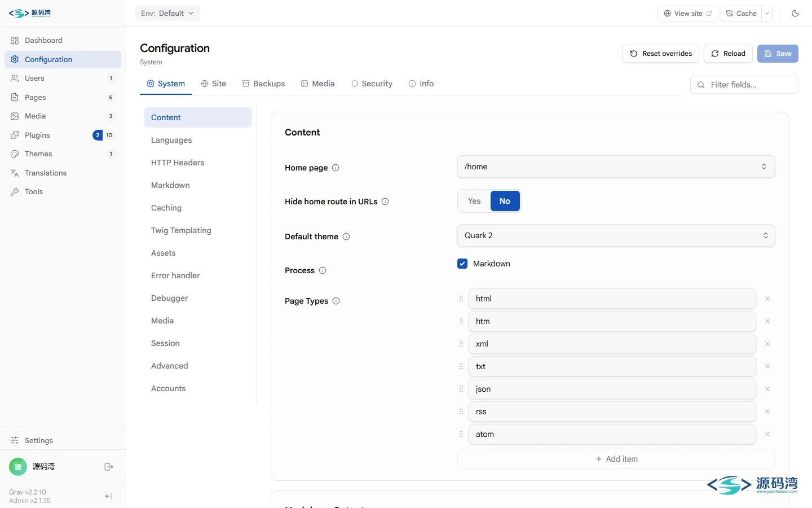This screenshot has width=812, height=508.
Task: Remove the html page type
Action: click(x=767, y=299)
